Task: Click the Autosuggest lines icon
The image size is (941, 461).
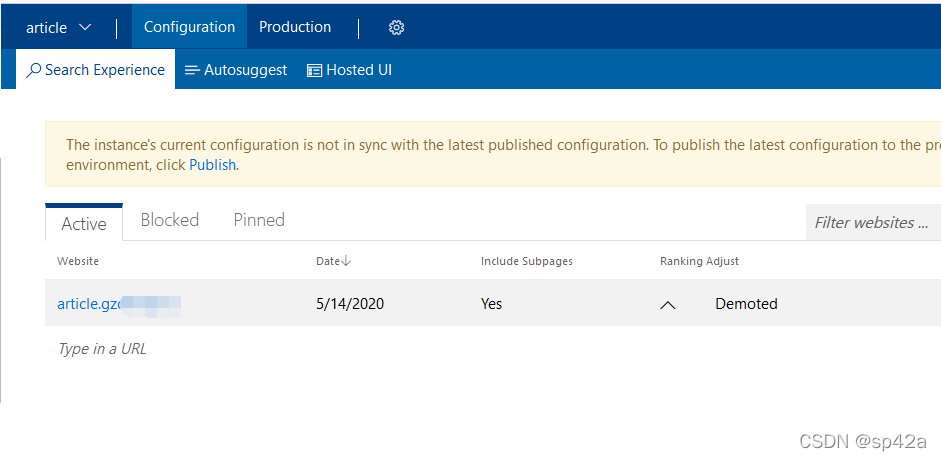Action: click(192, 70)
